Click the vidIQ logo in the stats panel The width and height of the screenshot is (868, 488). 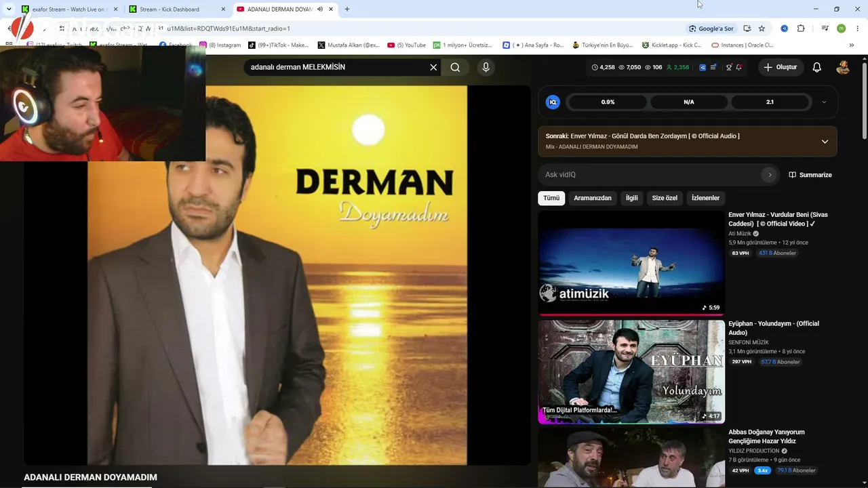pyautogui.click(x=553, y=102)
